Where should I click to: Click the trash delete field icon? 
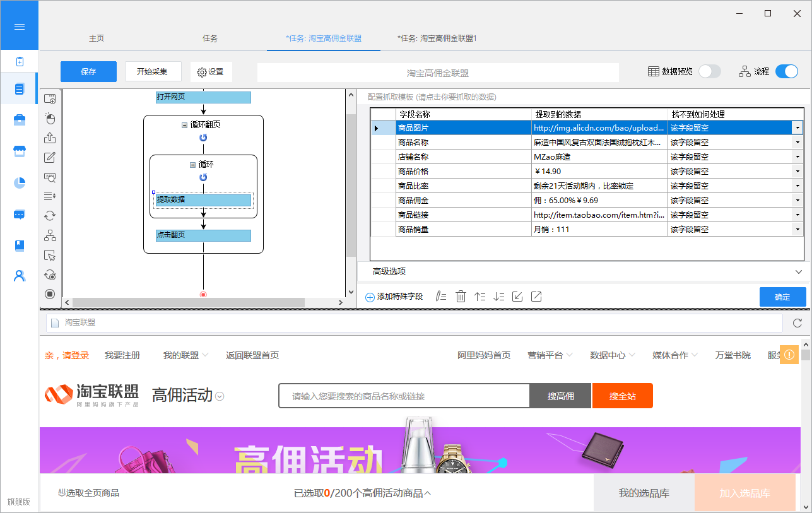[x=461, y=297]
